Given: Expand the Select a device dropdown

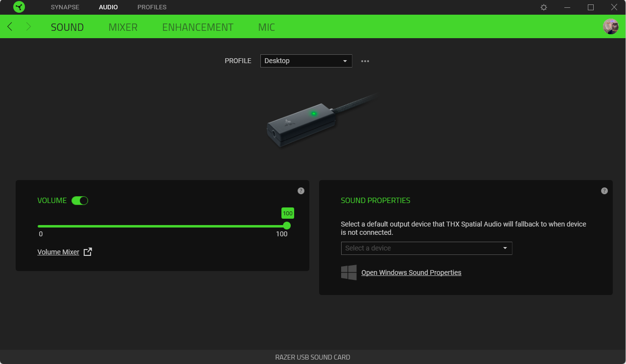Looking at the screenshot, I should coord(426,248).
